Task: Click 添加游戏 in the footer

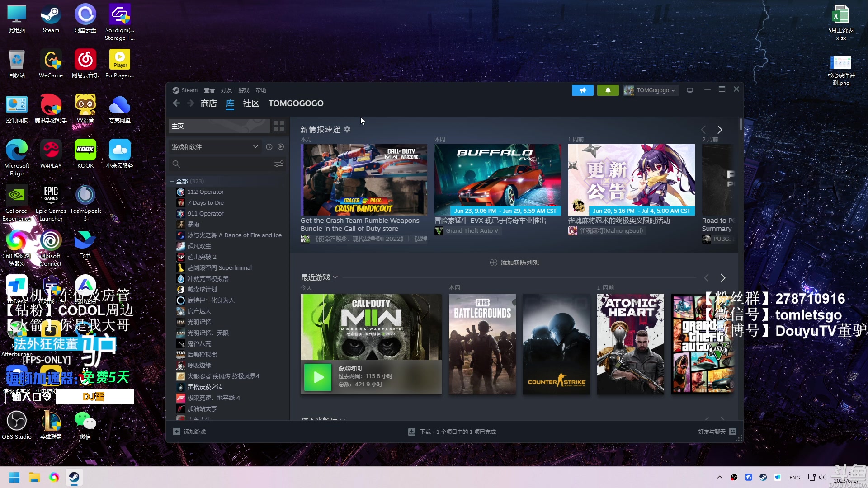Action: pos(194,432)
